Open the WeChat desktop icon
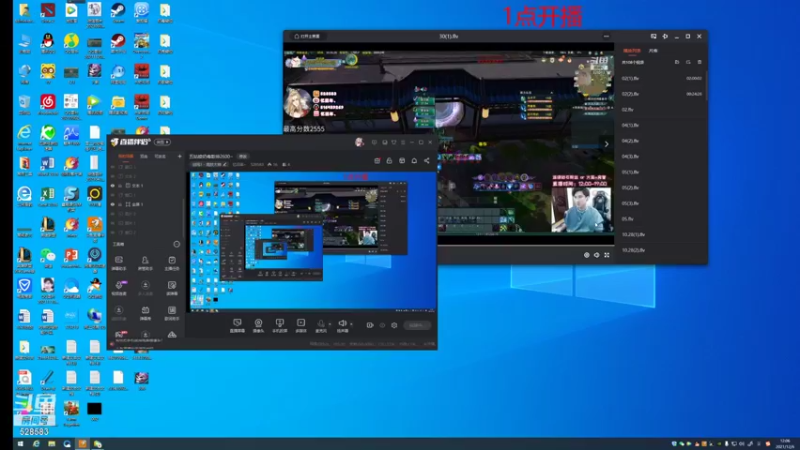The width and height of the screenshot is (800, 450). pyautogui.click(x=47, y=258)
